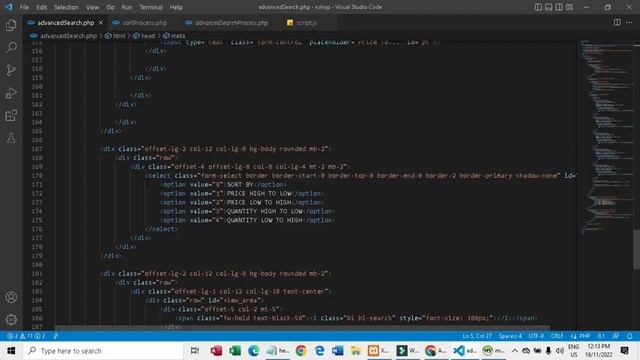The width and height of the screenshot is (640, 360).
Task: Open Task View on the taskbar
Action: 195,351
